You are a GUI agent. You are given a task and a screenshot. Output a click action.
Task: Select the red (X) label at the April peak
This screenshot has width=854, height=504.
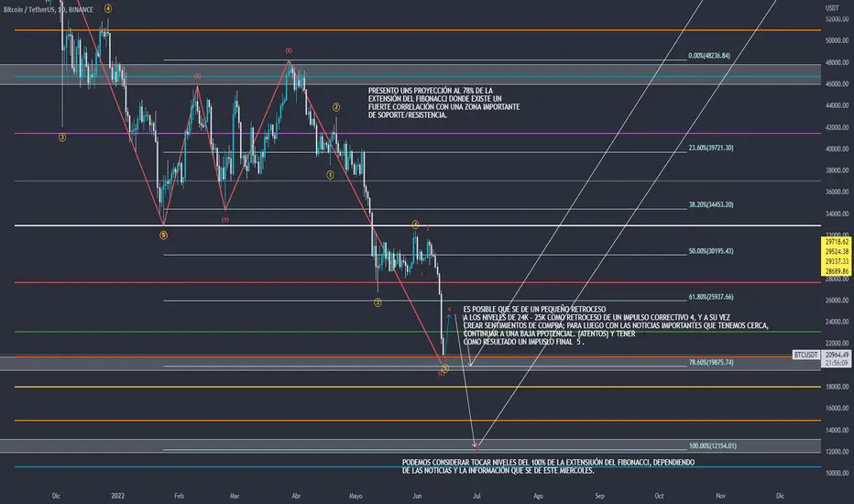(289, 50)
